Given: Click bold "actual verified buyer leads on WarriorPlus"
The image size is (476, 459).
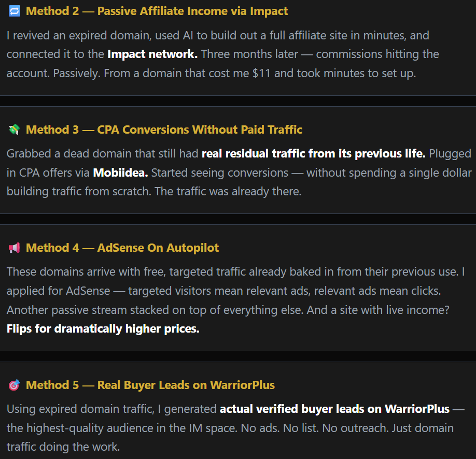Looking at the screenshot, I should (x=334, y=409).
